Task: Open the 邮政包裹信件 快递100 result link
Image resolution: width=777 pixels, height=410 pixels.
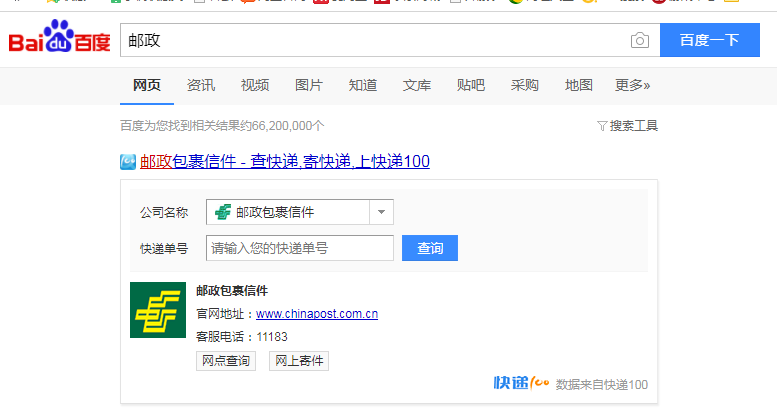Action: 285,162
